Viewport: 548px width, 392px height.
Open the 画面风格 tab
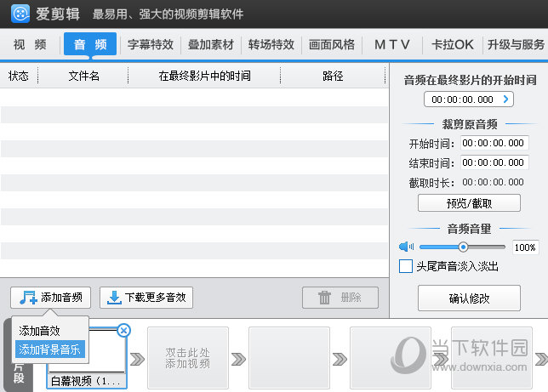pyautogui.click(x=332, y=44)
